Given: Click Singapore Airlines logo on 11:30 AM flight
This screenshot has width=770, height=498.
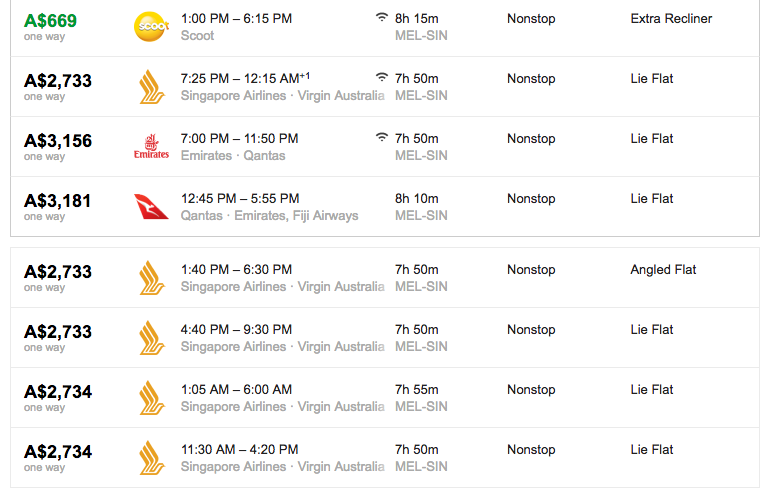Looking at the screenshot, I should pyautogui.click(x=152, y=457).
